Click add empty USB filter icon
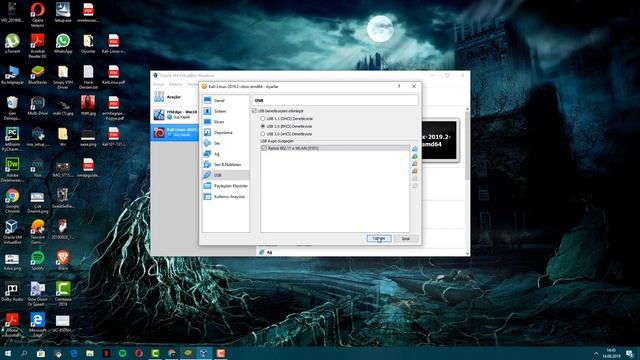The height and width of the screenshot is (360, 640). 414,149
